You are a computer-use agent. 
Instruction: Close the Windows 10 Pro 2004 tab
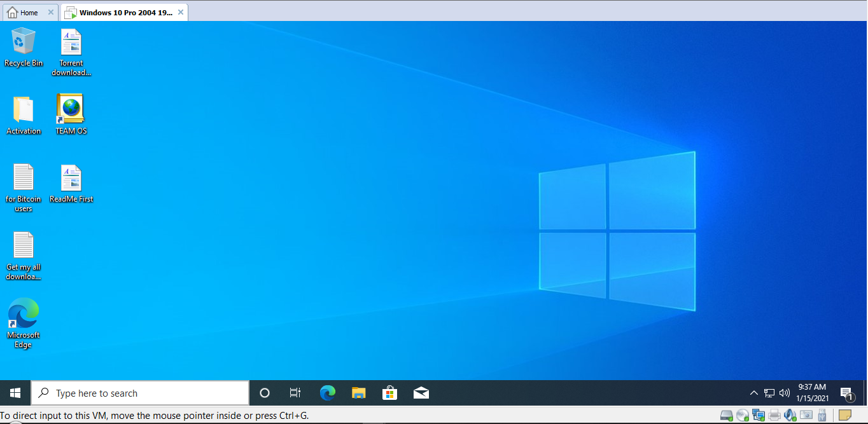(x=181, y=12)
